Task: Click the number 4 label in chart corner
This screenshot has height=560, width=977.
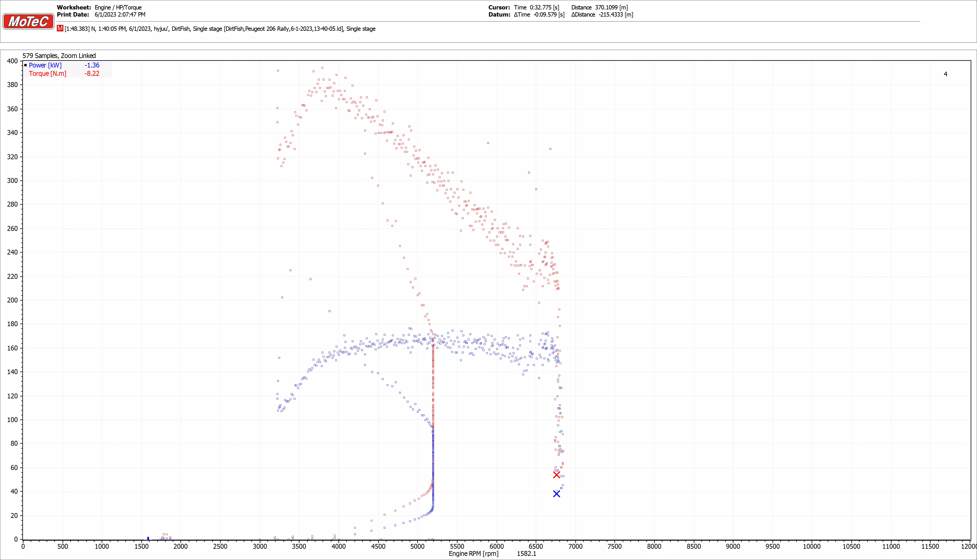Action: [x=945, y=74]
